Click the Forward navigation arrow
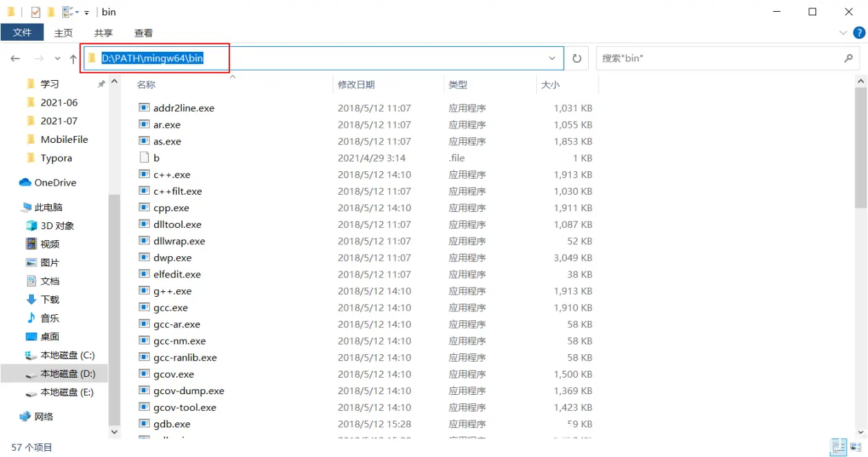 click(39, 59)
